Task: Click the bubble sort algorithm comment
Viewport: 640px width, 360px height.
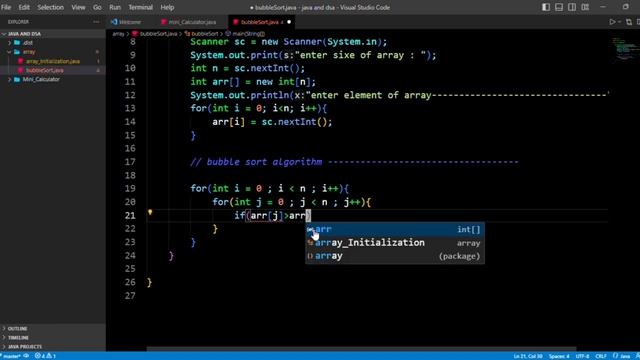Action: pos(354,162)
